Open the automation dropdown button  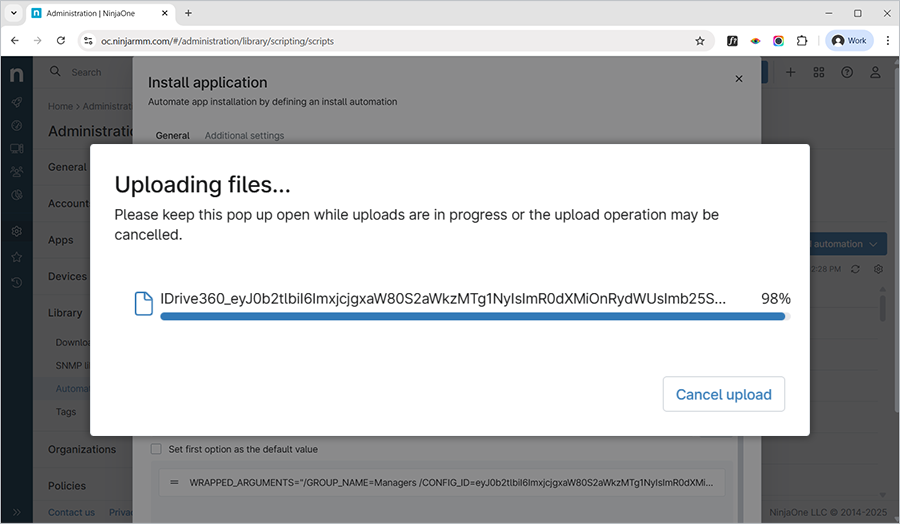848,244
